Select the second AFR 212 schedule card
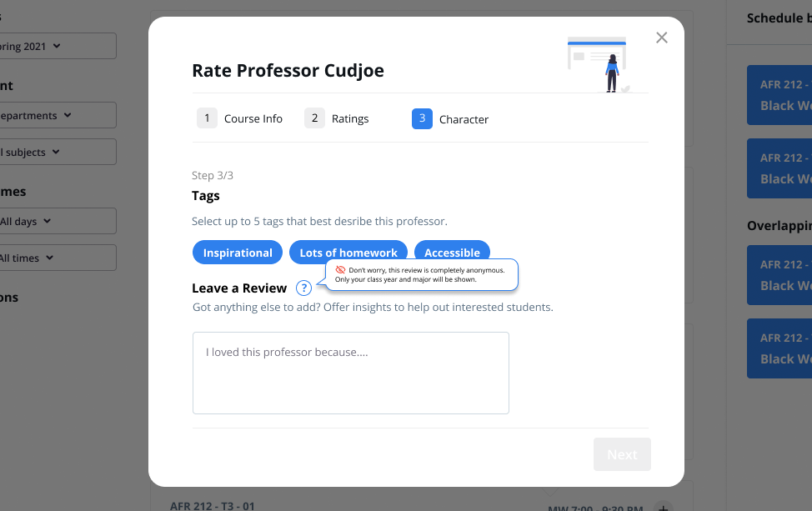 pos(779,168)
